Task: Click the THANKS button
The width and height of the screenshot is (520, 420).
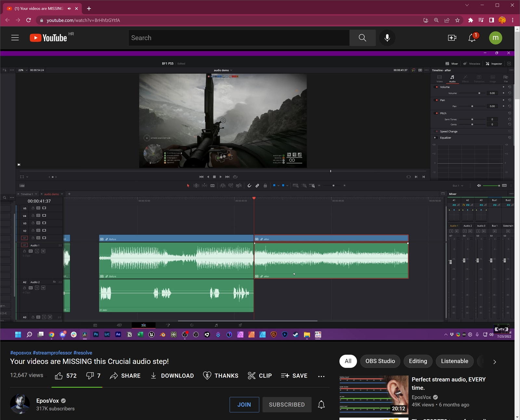Action: point(221,376)
